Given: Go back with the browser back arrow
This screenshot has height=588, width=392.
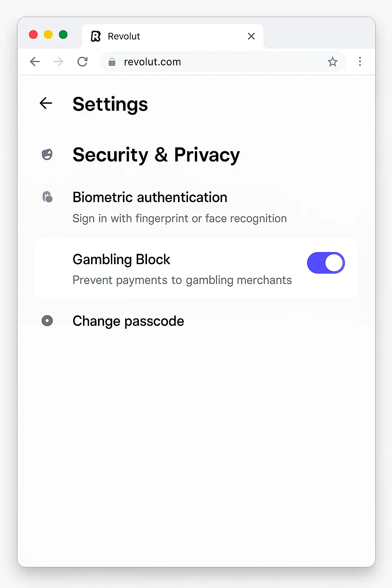Looking at the screenshot, I should 35,62.
